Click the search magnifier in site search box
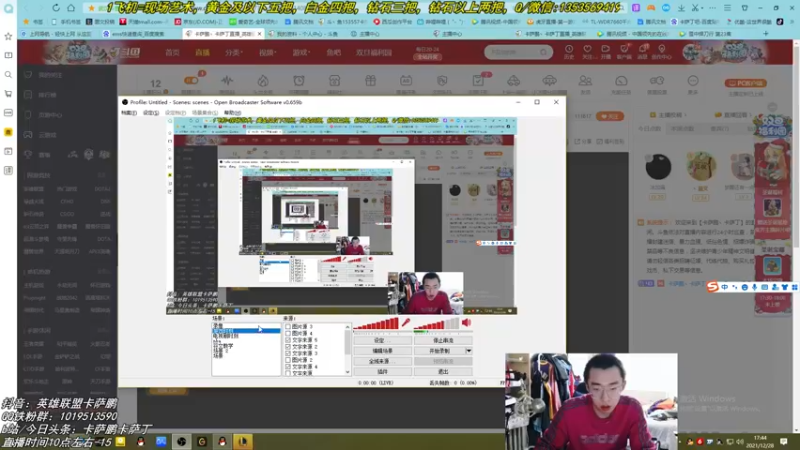This screenshot has width=800, height=450. 543,52
